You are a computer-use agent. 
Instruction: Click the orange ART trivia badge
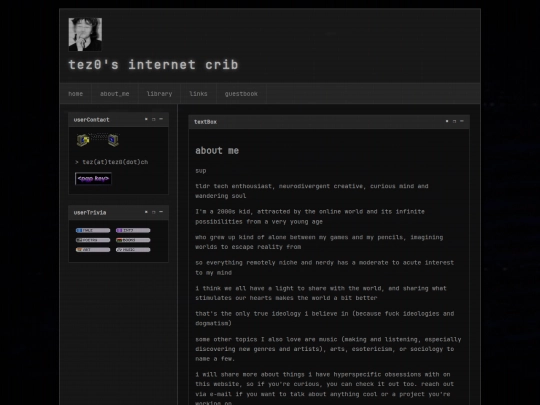point(93,250)
